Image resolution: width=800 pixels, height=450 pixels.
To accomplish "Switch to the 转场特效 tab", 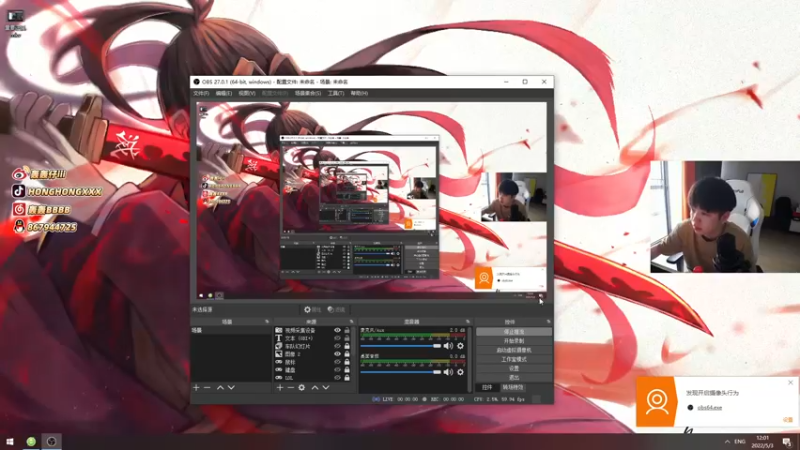I will pyautogui.click(x=513, y=388).
